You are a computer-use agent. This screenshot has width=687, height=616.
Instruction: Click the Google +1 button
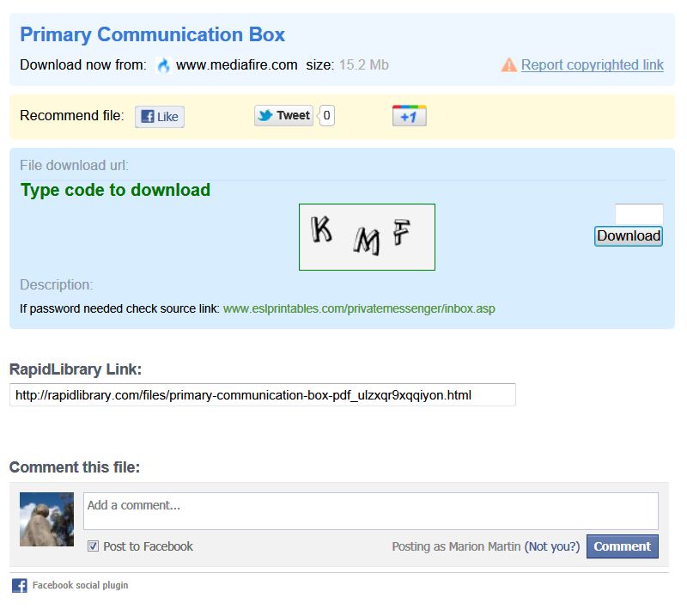click(x=410, y=116)
